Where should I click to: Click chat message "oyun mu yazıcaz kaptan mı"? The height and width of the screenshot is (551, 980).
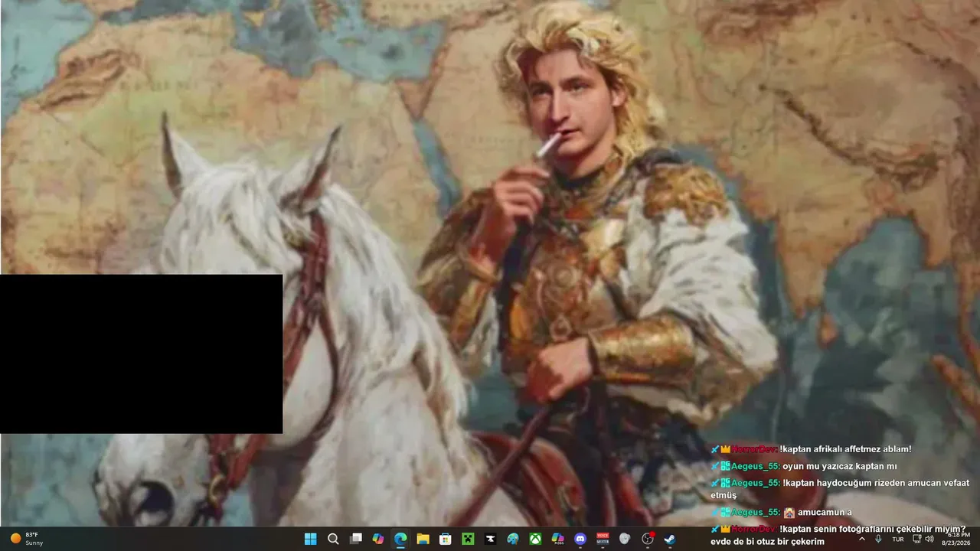[839, 466]
